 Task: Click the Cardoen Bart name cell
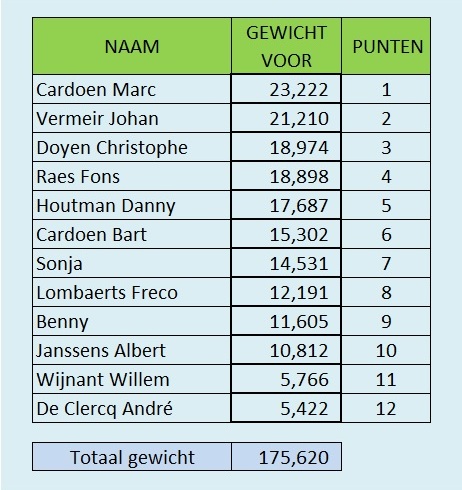click(x=132, y=234)
